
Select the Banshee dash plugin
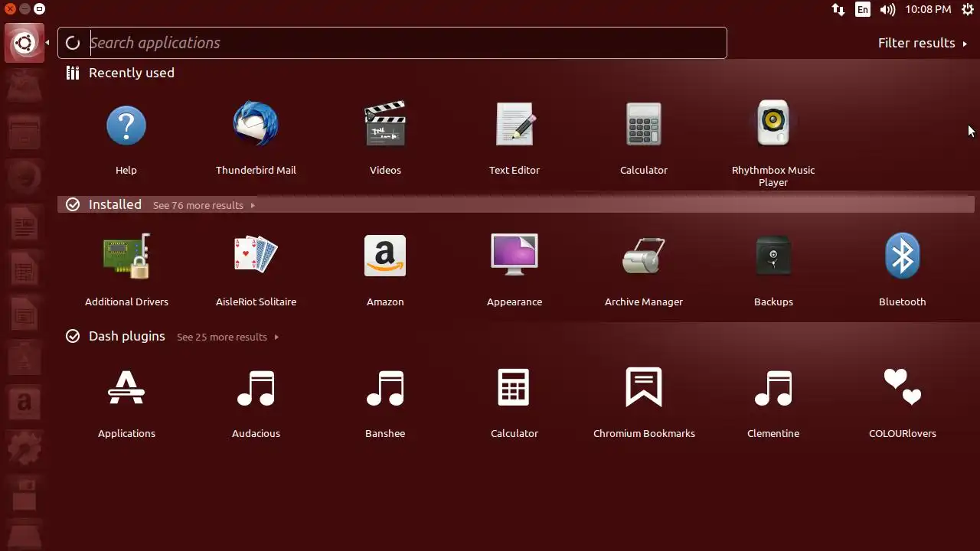(x=385, y=388)
